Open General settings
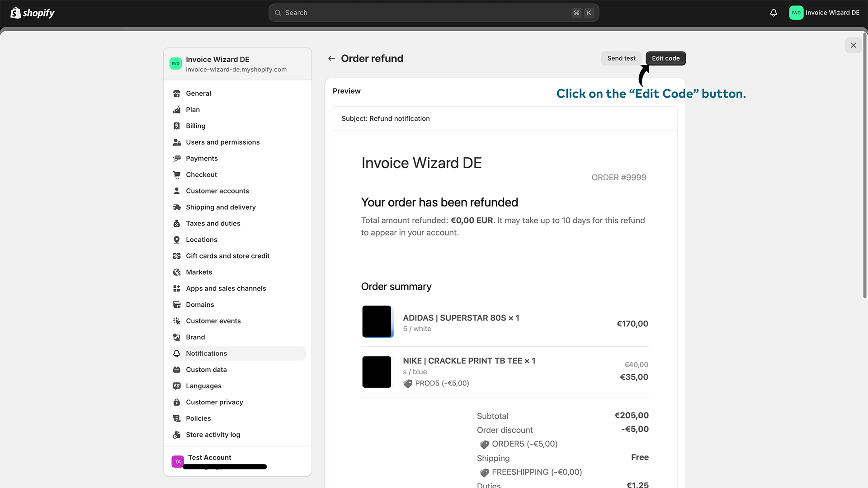This screenshot has height=488, width=868. pyautogui.click(x=237, y=94)
